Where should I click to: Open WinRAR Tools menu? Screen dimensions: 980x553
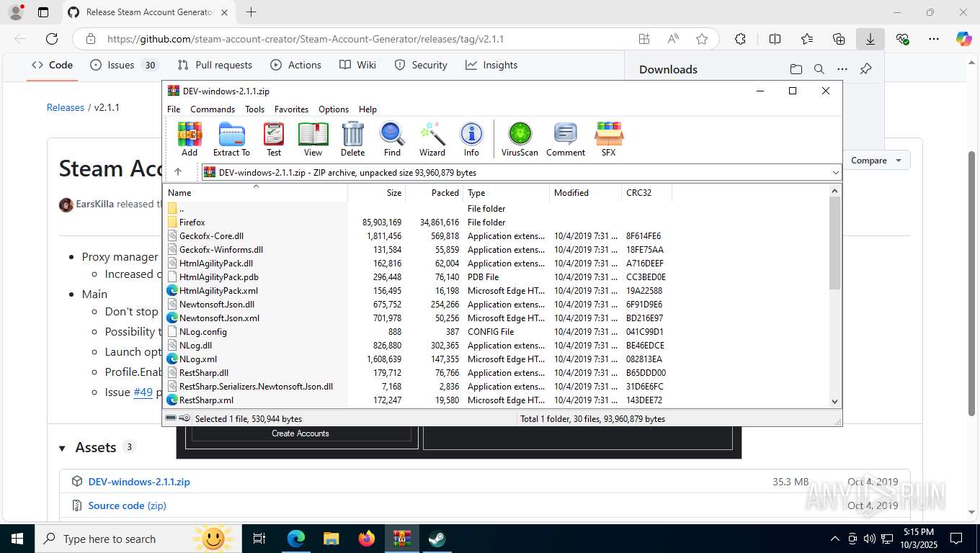point(254,109)
